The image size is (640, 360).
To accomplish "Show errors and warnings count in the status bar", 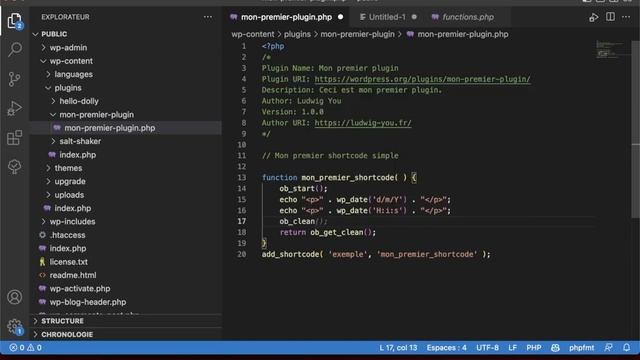I will coord(25,348).
